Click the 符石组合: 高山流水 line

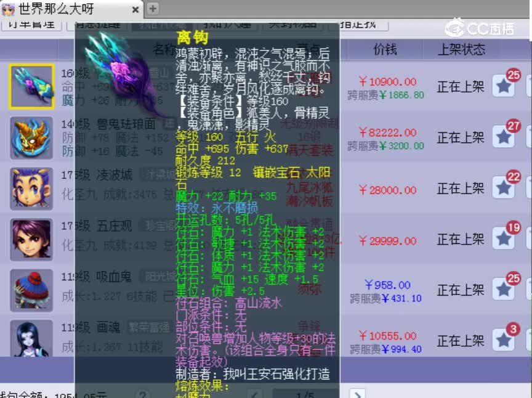point(229,303)
